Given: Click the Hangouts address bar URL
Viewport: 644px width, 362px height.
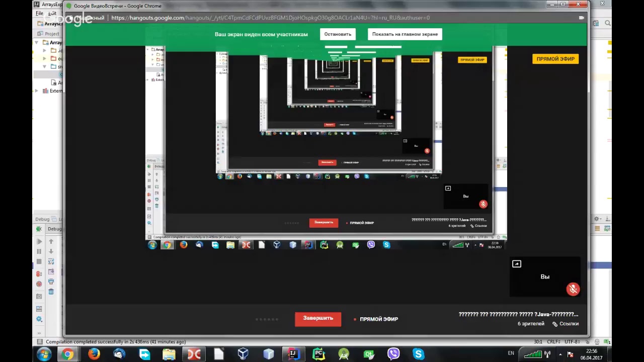Looking at the screenshot, I should pyautogui.click(x=270, y=18).
